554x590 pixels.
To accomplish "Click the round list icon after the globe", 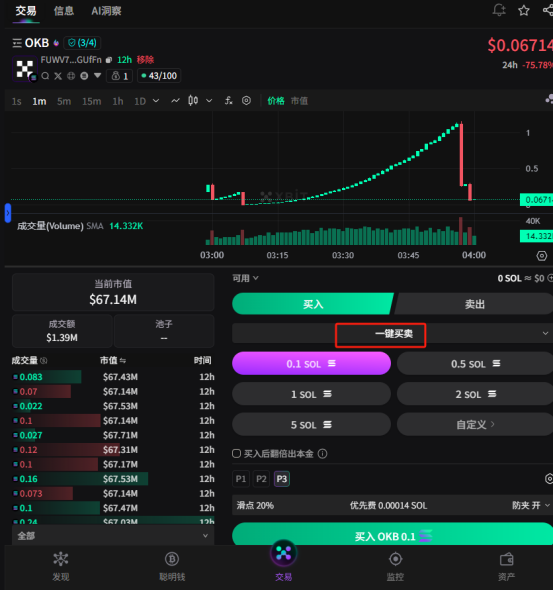I will click(x=84, y=76).
